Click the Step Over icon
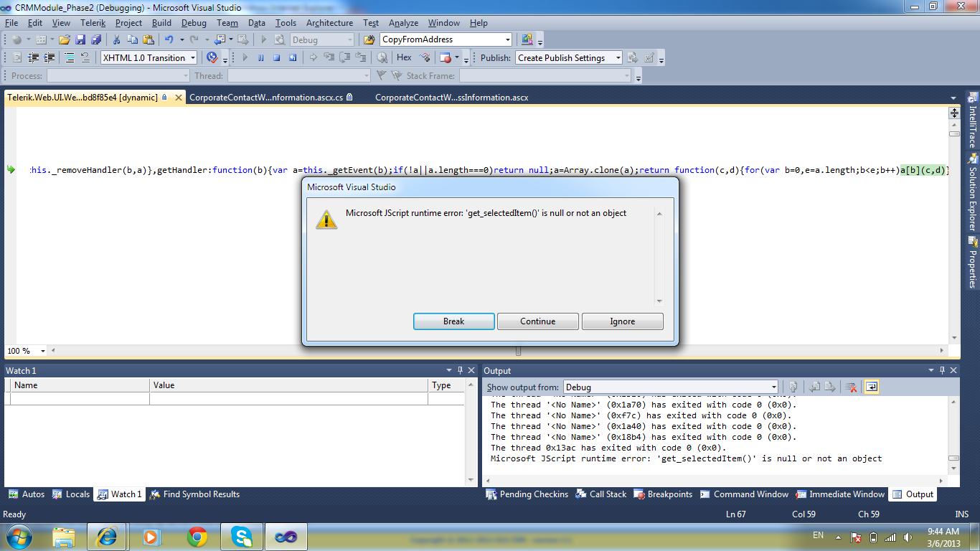Image resolution: width=980 pixels, height=551 pixels. [344, 58]
